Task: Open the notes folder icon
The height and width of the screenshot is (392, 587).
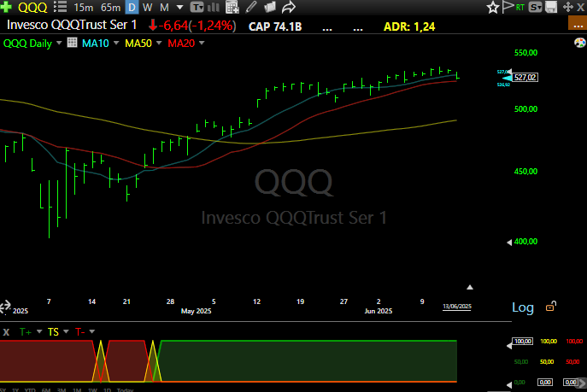Action: (x=269, y=7)
